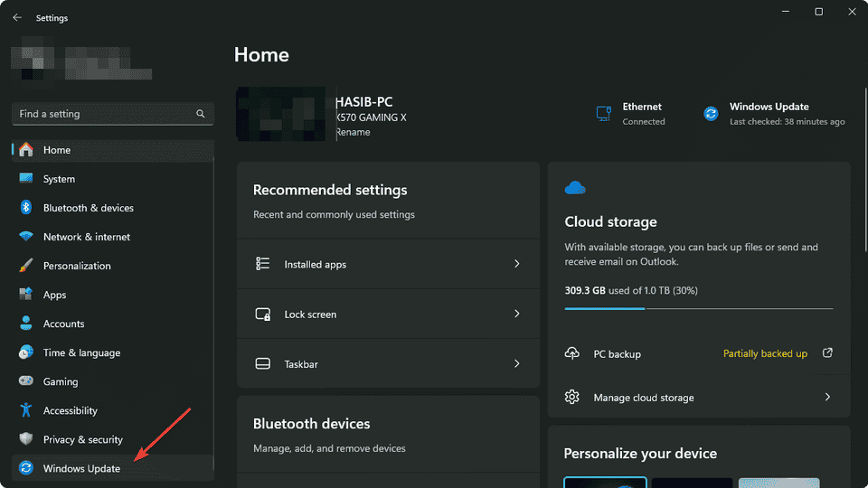The width and height of the screenshot is (868, 488).
Task: Click the Gaming controller icon
Action: point(26,380)
